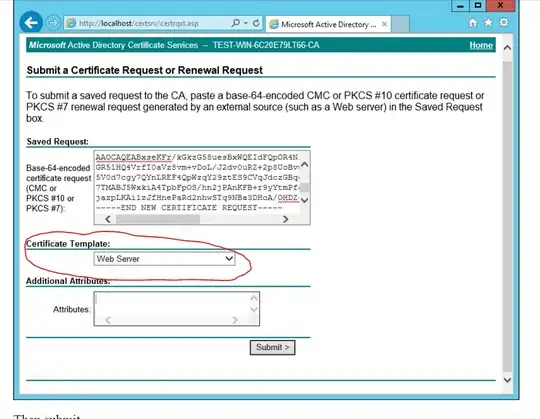Image resolution: width=540 pixels, height=419 pixels.
Task: Follow the Home link in header
Action: click(481, 45)
